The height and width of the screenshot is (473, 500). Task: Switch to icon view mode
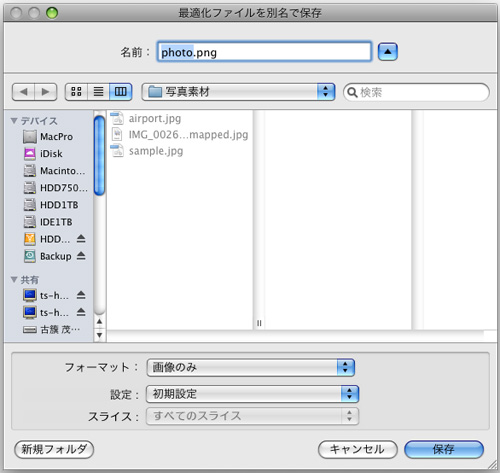pos(76,92)
